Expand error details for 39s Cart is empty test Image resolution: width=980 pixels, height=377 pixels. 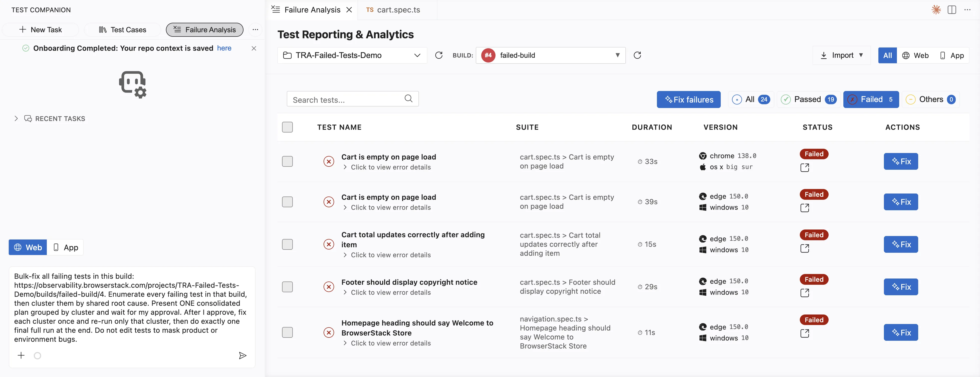coord(387,207)
